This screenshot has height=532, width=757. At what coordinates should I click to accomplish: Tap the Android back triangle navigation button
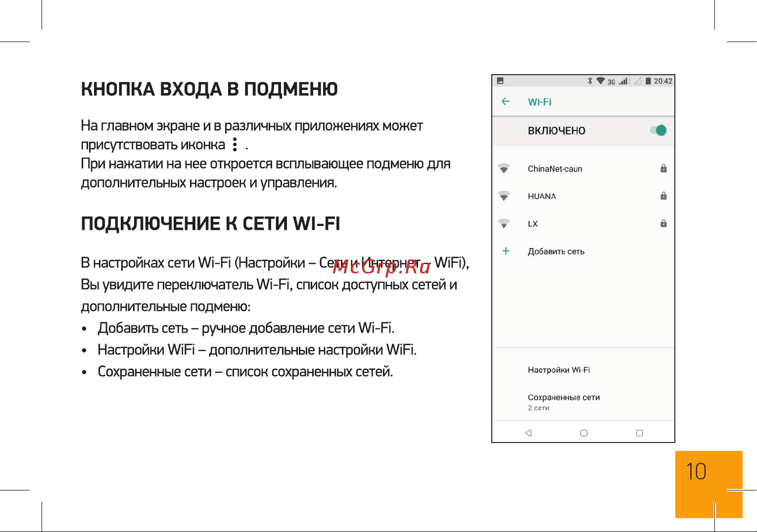click(528, 433)
